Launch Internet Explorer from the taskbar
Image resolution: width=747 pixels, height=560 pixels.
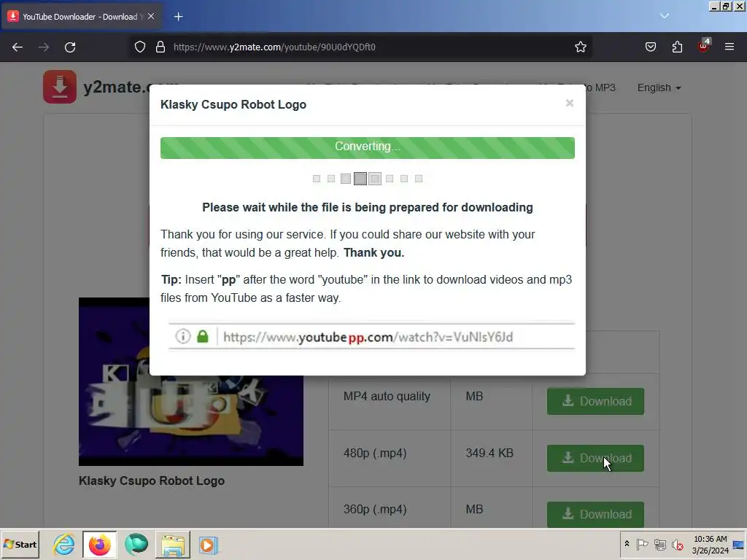[x=64, y=544]
